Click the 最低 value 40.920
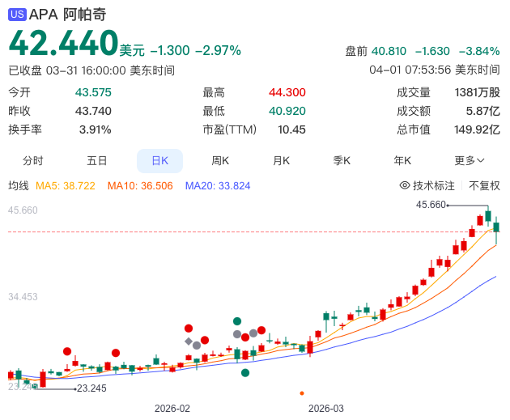The width and height of the screenshot is (510, 420). pos(287,111)
